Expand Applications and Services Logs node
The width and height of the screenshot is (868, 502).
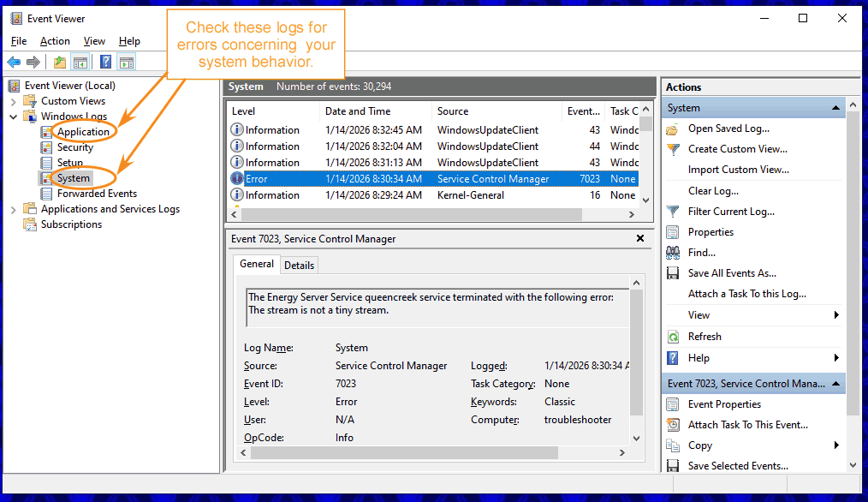tap(14, 209)
